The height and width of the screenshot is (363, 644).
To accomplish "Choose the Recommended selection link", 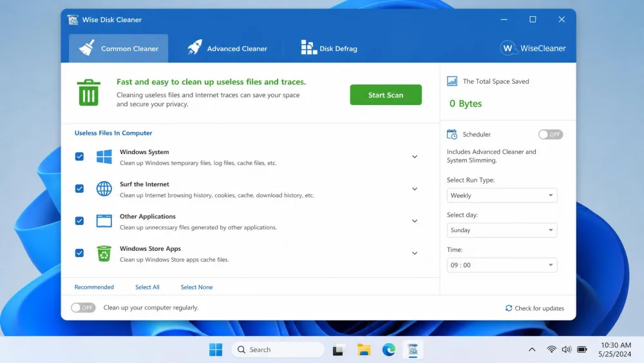I will (94, 287).
